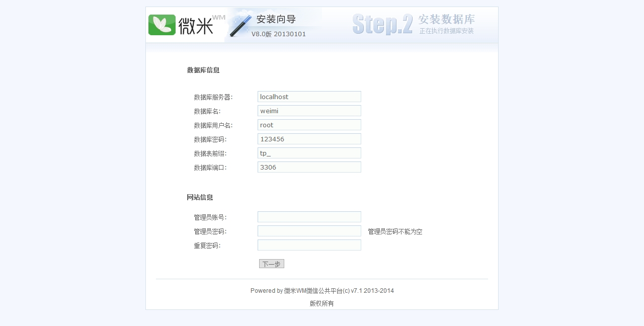Click the 数据库服务器 label
The image size is (644, 326).
(x=213, y=97)
